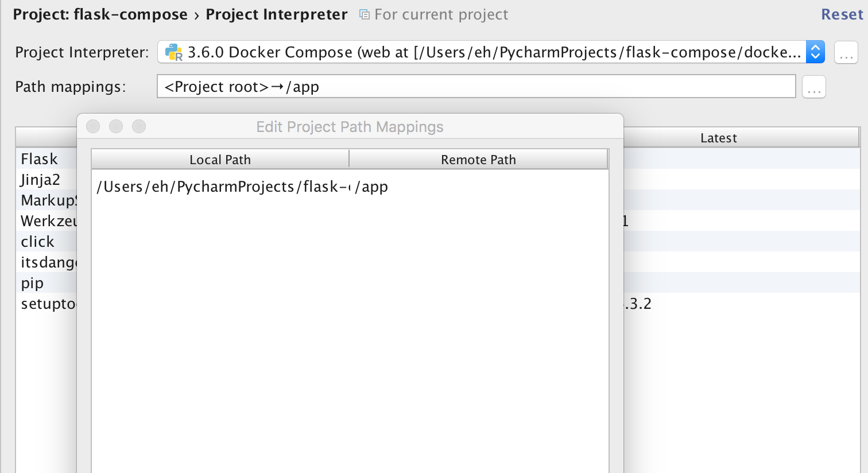Image resolution: width=868 pixels, height=473 pixels.
Task: Select the Local Path column header
Action: click(x=220, y=160)
